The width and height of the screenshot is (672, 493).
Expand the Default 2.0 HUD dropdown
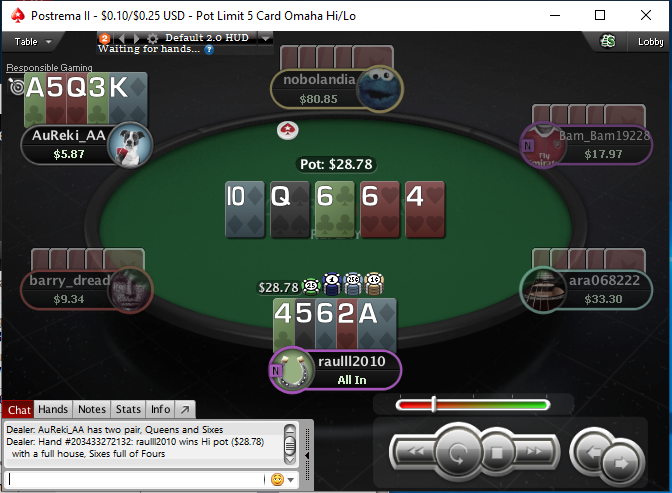tap(266, 38)
